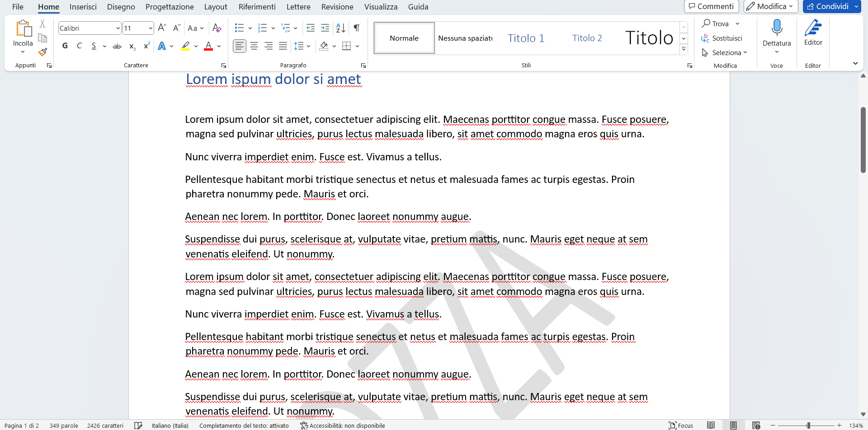The width and height of the screenshot is (868, 430).
Task: Apply subscript to text
Action: pos(132,46)
